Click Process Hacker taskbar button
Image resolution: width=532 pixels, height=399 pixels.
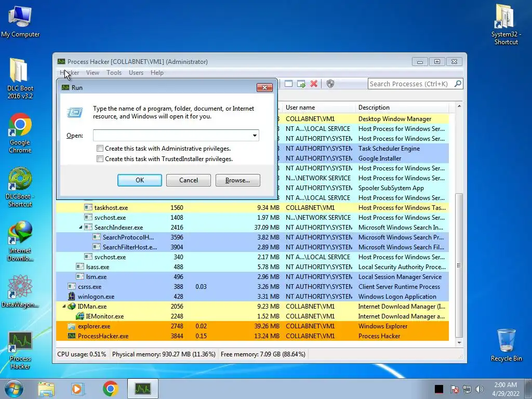tap(142, 389)
